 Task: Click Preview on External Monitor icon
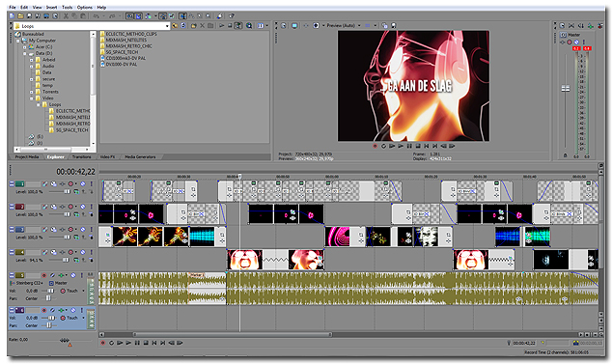coord(294,25)
